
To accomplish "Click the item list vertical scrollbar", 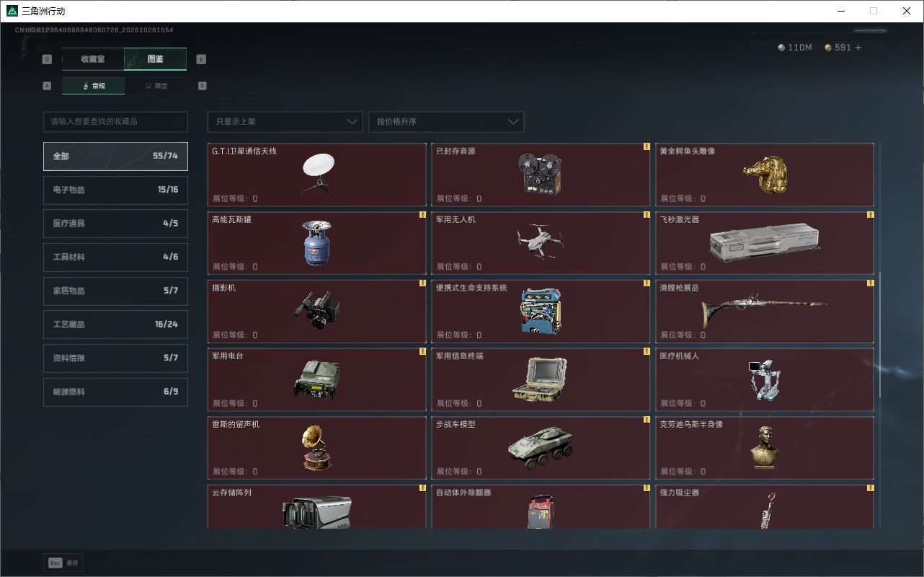I will click(x=880, y=335).
